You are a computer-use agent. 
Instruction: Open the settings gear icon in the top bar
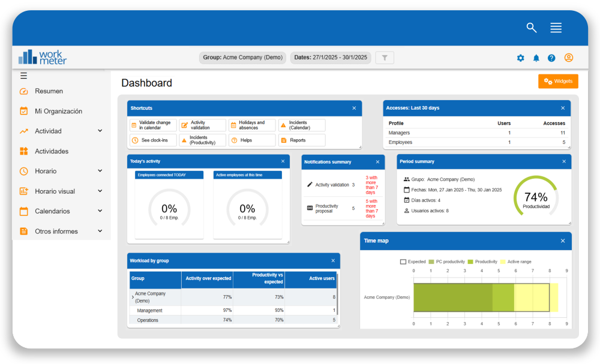[x=520, y=58]
